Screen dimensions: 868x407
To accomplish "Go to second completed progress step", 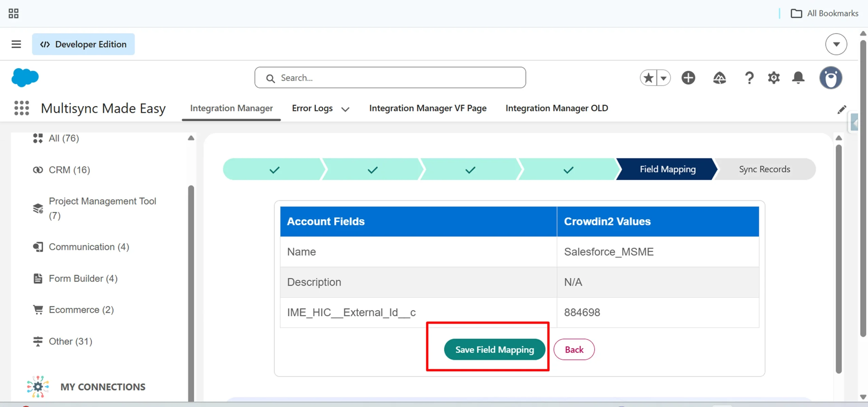I will [x=372, y=169].
